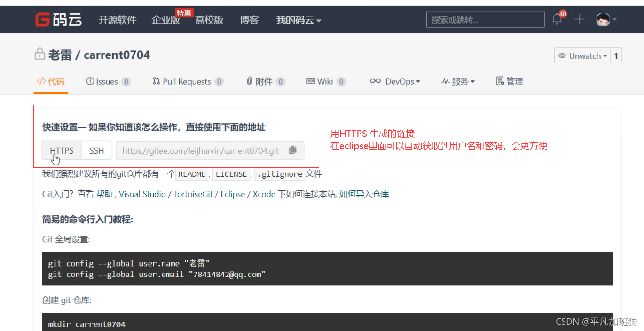The height and width of the screenshot is (331, 644).
Task: Open 开源软件 in the top navigation
Action: (117, 20)
